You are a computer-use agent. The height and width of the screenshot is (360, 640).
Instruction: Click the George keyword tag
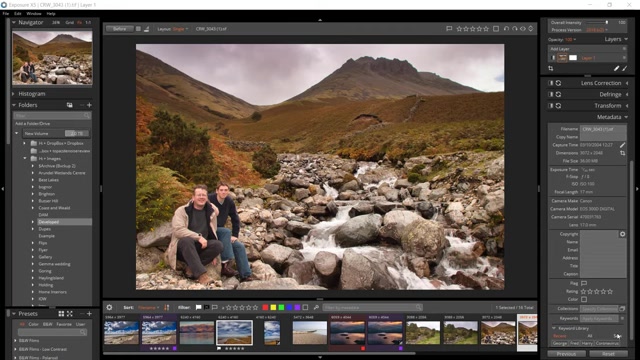pos(560,344)
